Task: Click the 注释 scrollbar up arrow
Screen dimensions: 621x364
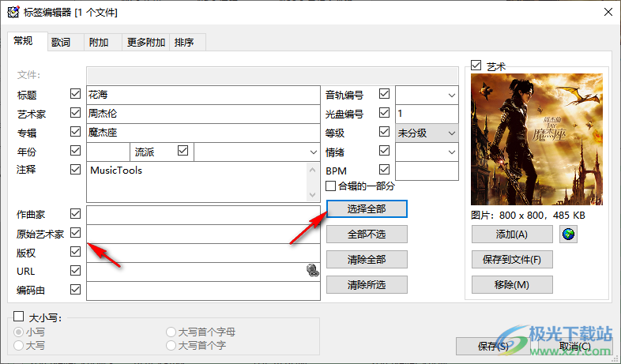Action: pyautogui.click(x=313, y=170)
